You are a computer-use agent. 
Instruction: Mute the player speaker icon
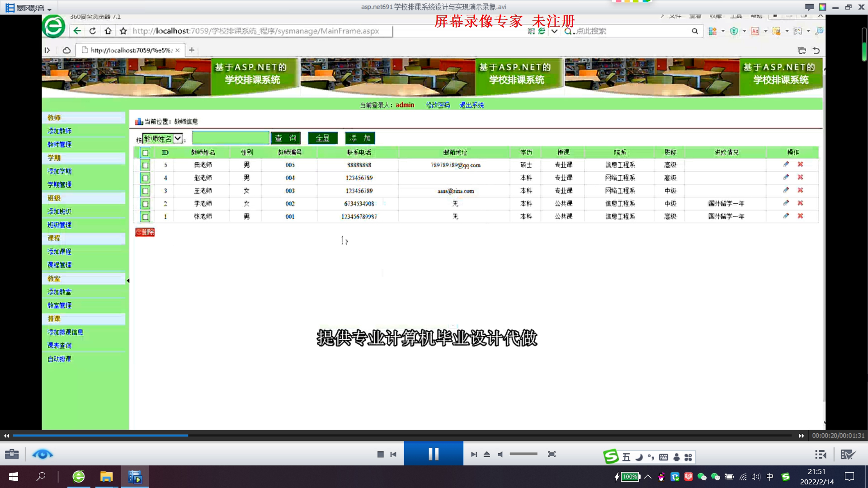click(500, 454)
